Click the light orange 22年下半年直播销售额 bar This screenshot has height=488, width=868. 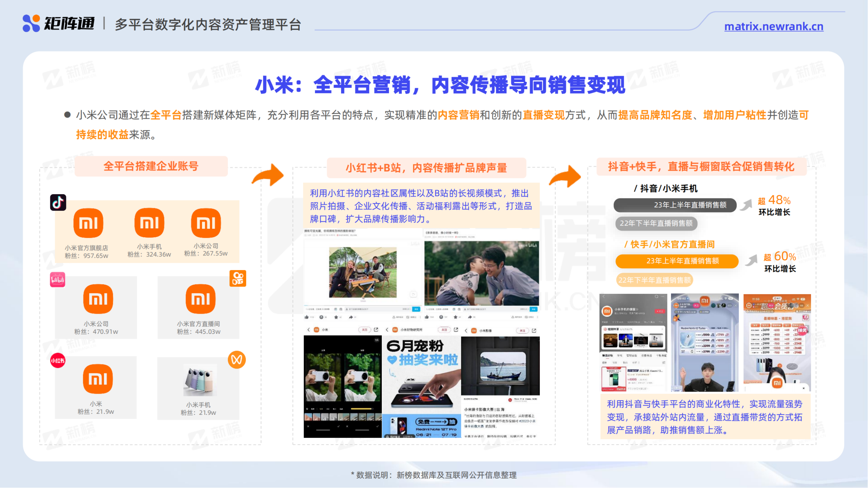point(654,280)
